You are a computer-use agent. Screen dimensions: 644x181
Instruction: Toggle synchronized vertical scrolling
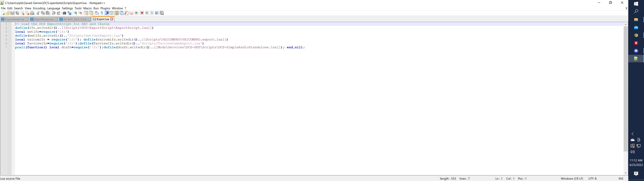[x=86, y=13]
